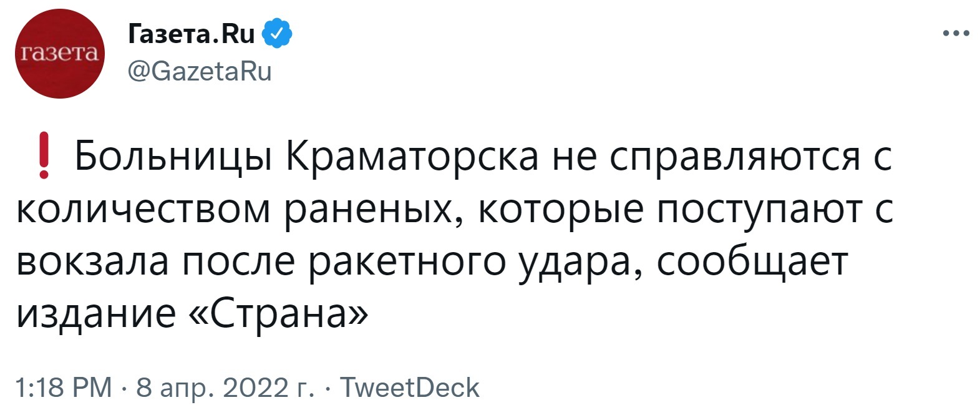Click the word Краматорска in the tweet
This screenshot has width=980, height=415.
point(412,157)
